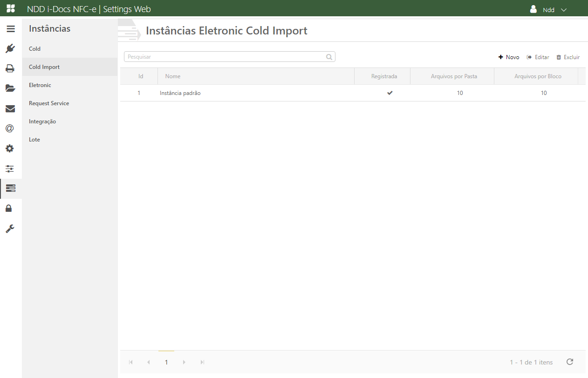588x378 pixels.
Task: Open the folder sidebar icon
Action: (x=10, y=88)
